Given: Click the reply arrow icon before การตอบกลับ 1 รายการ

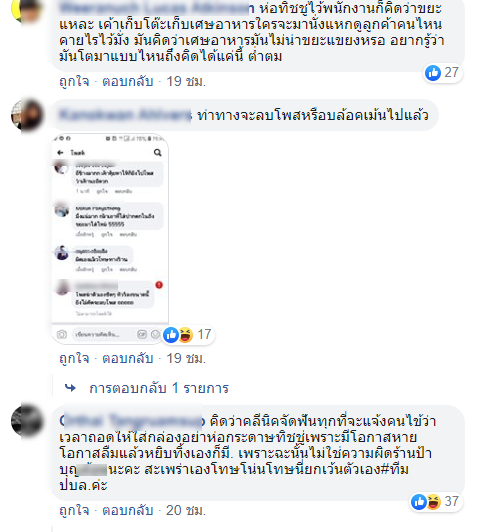Looking at the screenshot, I should [x=70, y=388].
